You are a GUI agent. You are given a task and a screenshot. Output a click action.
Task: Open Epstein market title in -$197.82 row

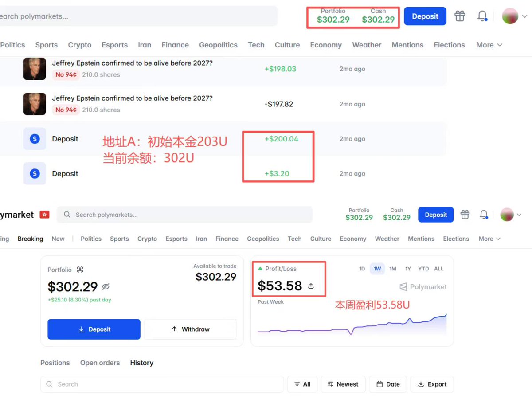point(132,98)
